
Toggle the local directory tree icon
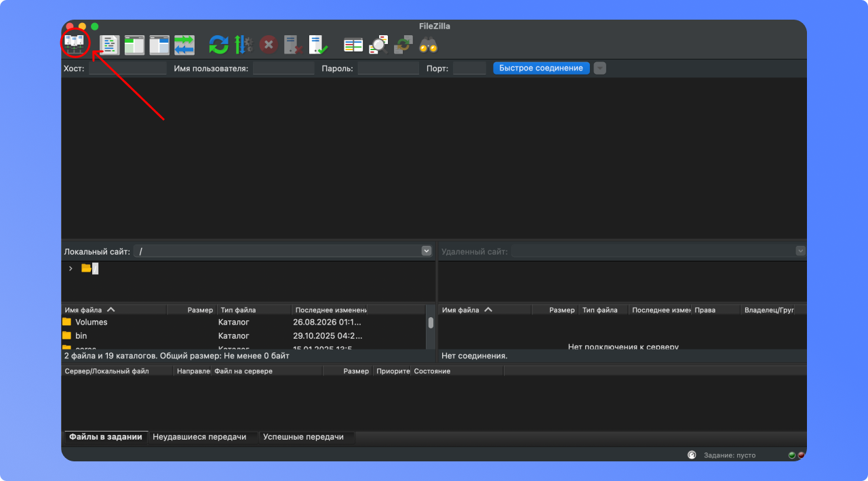coord(134,45)
